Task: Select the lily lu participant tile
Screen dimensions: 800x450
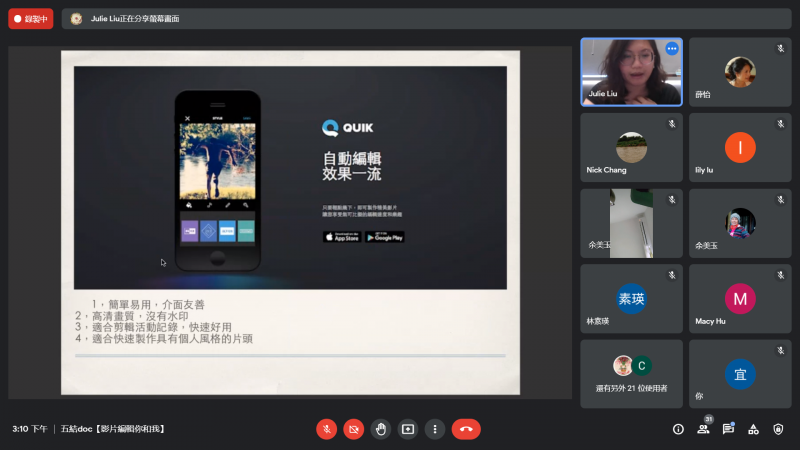Action: 740,147
